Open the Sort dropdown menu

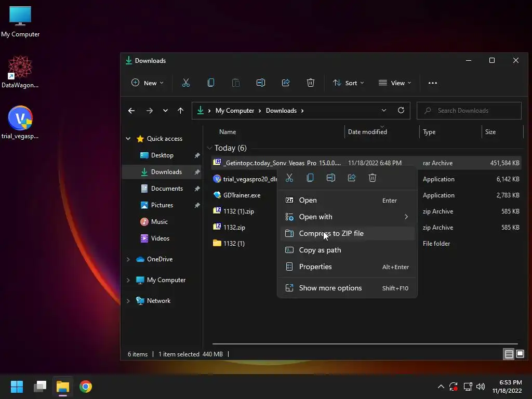(349, 83)
